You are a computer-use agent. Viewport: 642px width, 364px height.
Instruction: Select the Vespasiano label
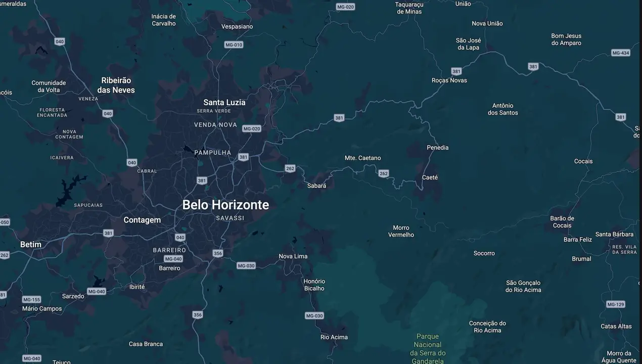point(237,26)
